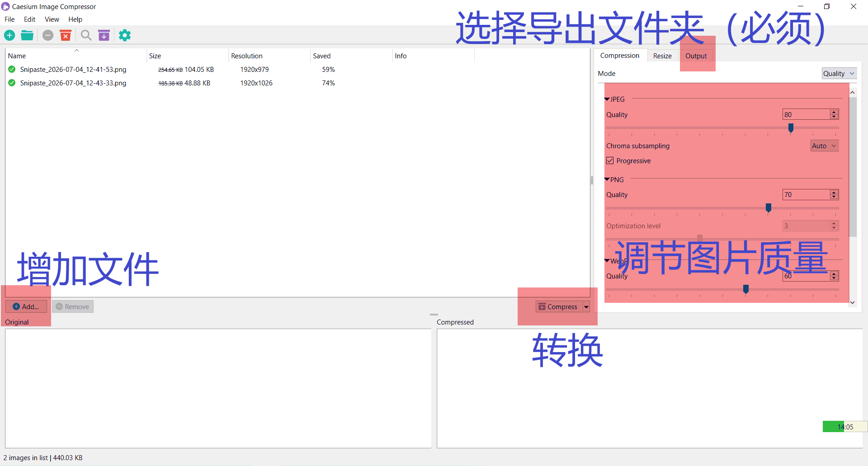Select the row Snipaste_2026-07-04_12-41-53.png
Screen dimensions: 868x466
pyautogui.click(x=297, y=69)
